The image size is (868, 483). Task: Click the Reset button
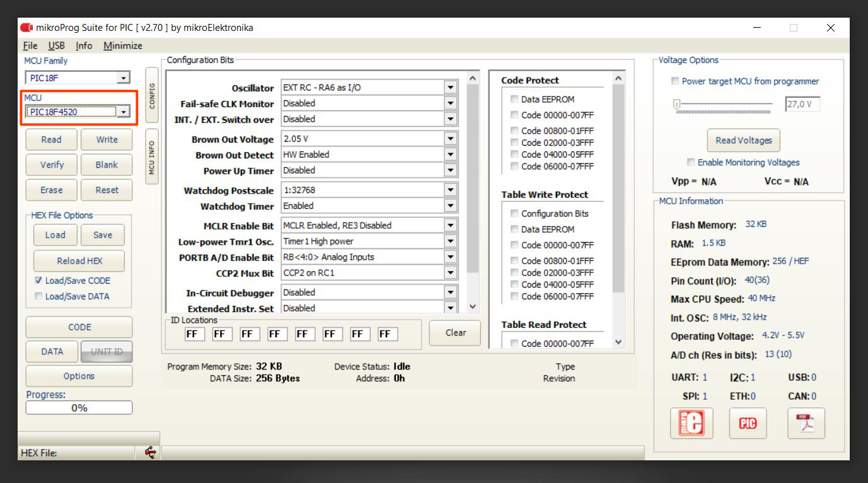point(107,190)
